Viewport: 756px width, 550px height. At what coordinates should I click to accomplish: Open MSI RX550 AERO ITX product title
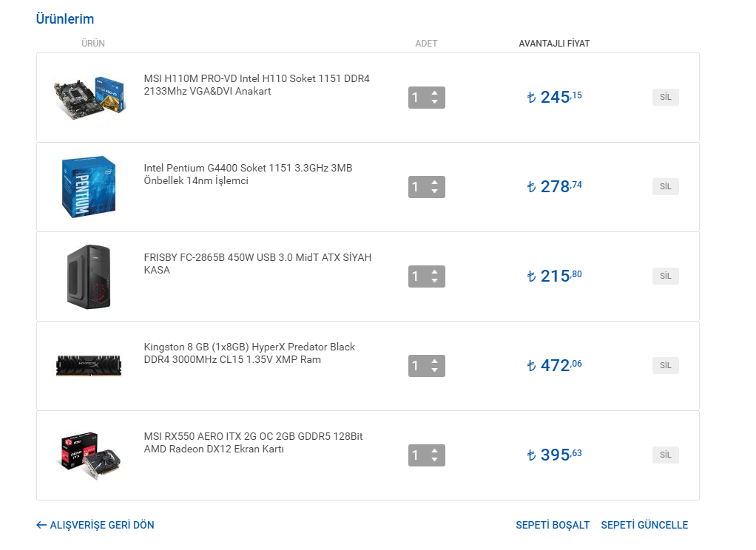(253, 443)
